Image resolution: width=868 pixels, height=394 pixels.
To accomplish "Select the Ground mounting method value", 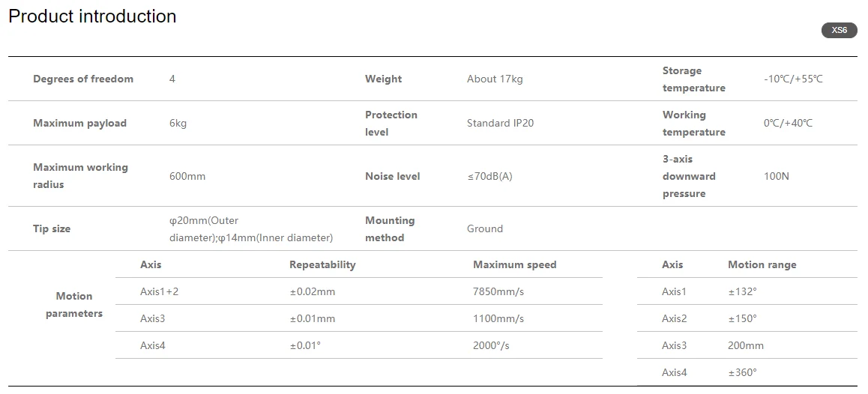I will (x=484, y=228).
